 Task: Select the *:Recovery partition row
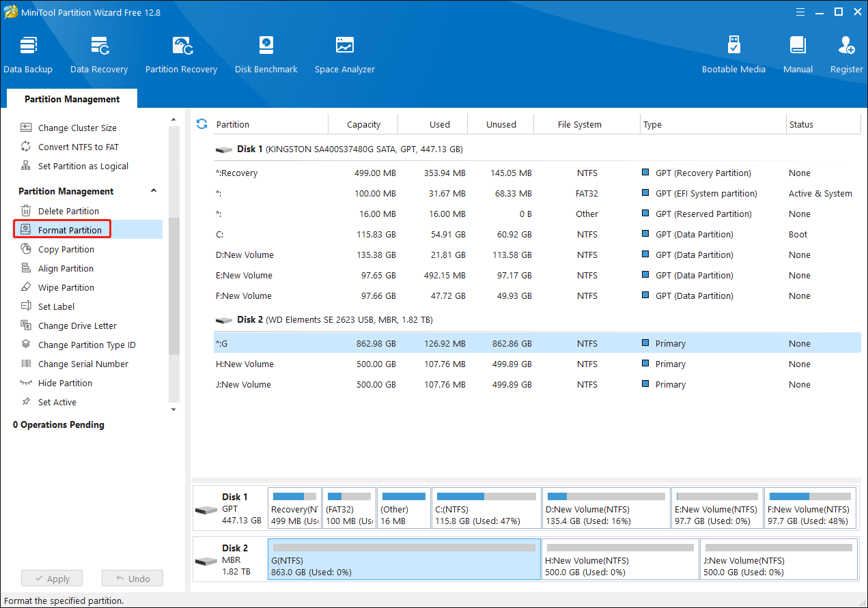[x=537, y=173]
